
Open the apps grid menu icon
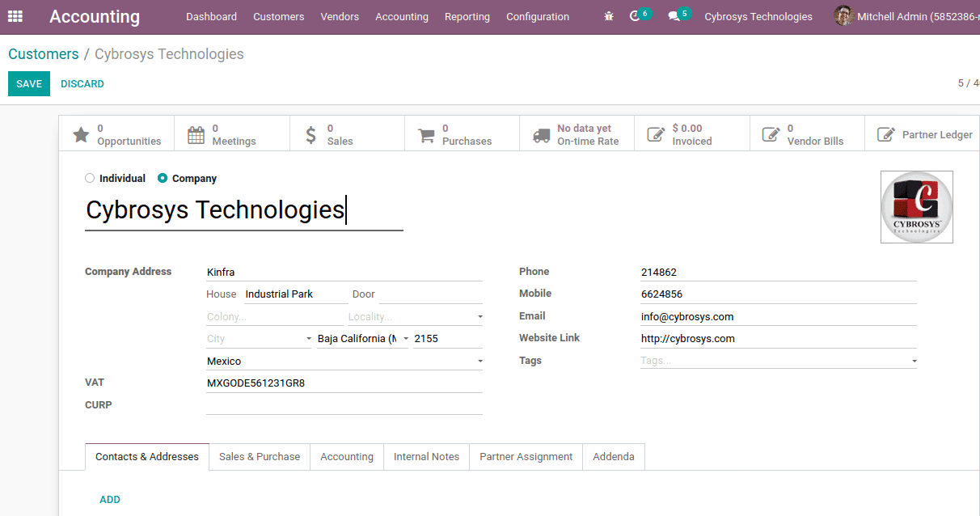click(15, 16)
